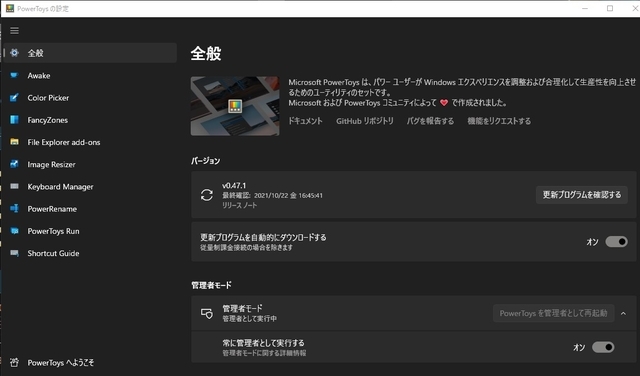
Task: Maximize the PowerToys settings window
Action: (x=610, y=8)
